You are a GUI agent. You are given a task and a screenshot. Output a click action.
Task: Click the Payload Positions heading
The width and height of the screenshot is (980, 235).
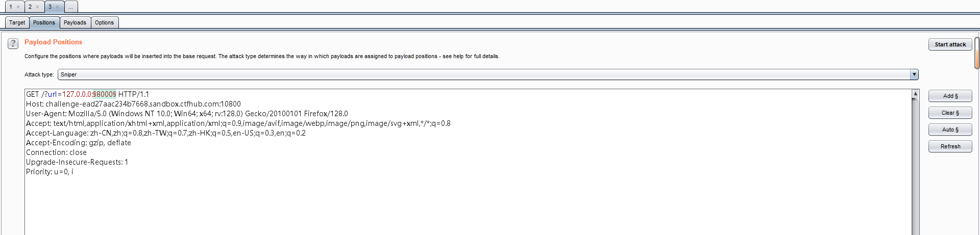click(53, 42)
